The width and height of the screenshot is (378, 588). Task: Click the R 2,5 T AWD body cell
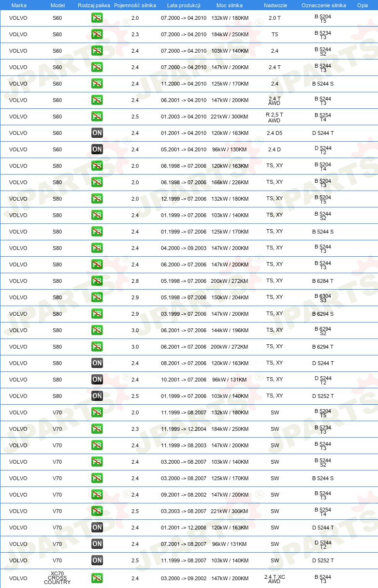(275, 118)
